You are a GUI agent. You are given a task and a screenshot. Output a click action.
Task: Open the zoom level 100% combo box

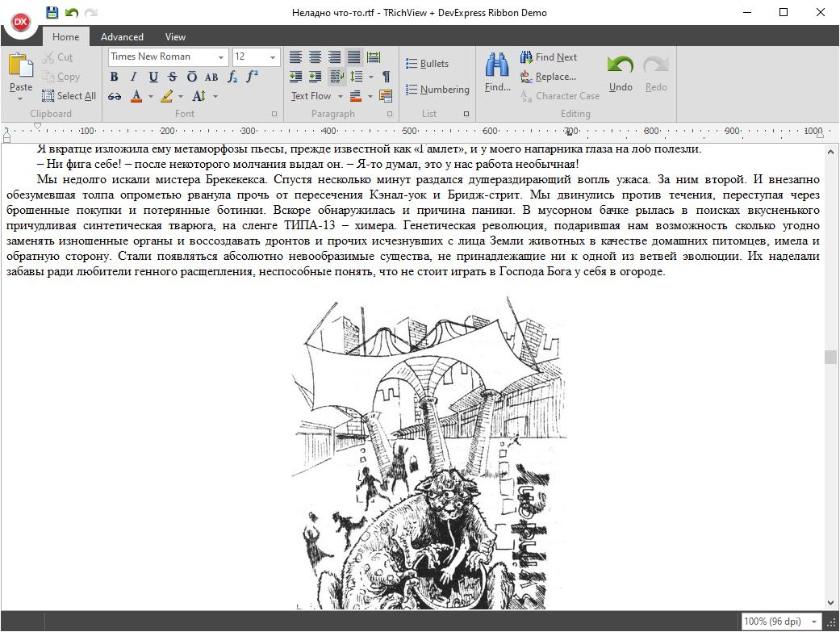point(812,622)
